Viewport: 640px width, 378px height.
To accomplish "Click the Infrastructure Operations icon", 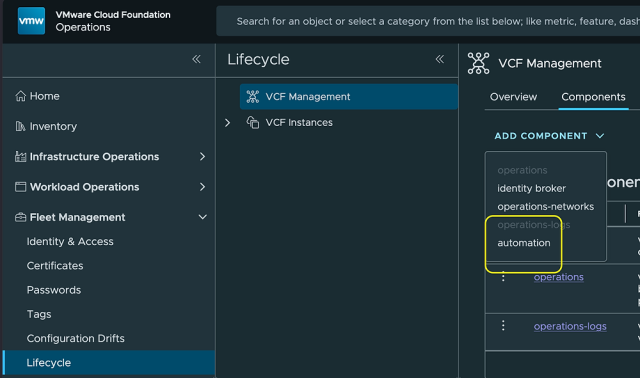I will pos(20,156).
